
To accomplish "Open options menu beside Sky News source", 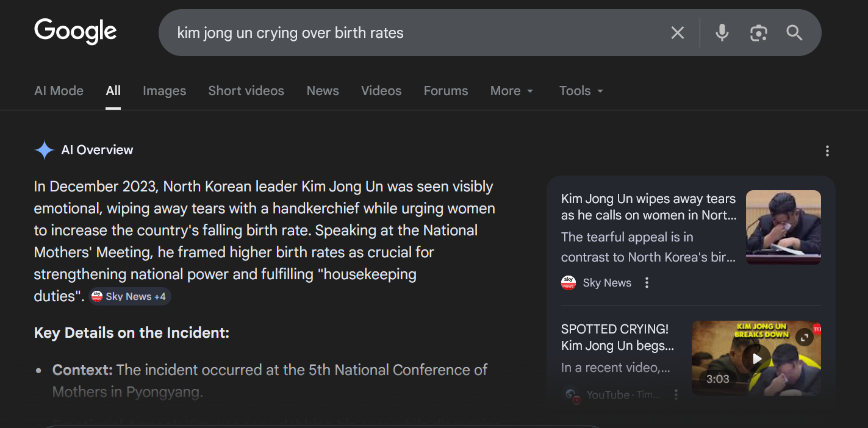I will (647, 283).
